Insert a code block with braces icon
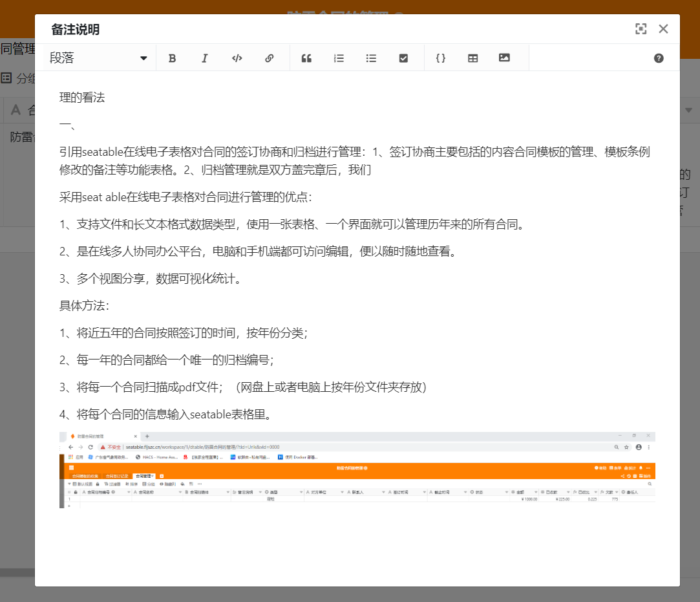Screen dimensions: 700x602 [x=441, y=58]
